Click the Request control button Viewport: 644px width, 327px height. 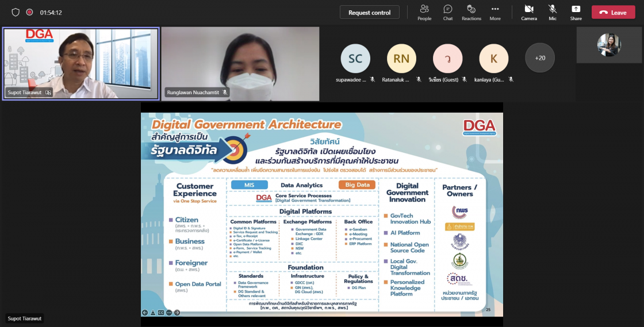pos(369,12)
